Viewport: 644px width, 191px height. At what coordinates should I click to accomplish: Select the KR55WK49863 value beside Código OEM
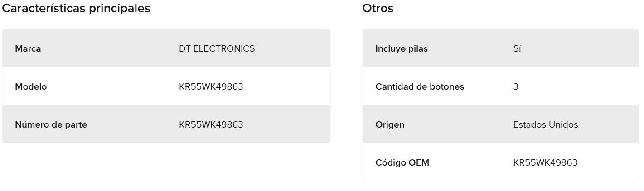pos(545,163)
